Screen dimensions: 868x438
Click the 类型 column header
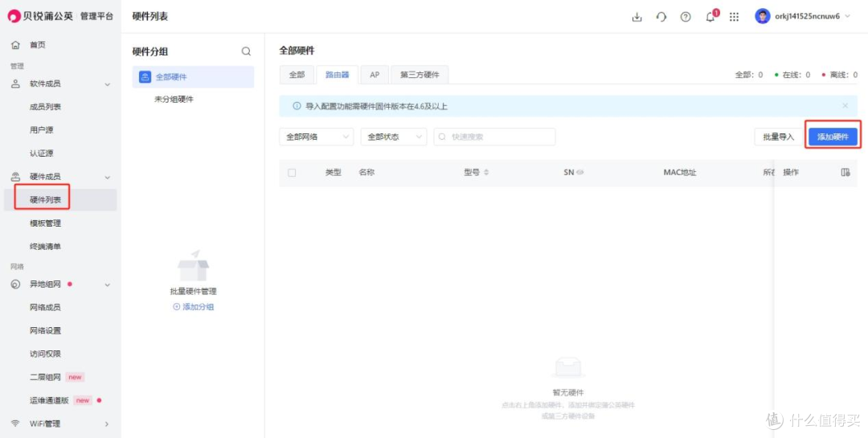[x=334, y=172]
